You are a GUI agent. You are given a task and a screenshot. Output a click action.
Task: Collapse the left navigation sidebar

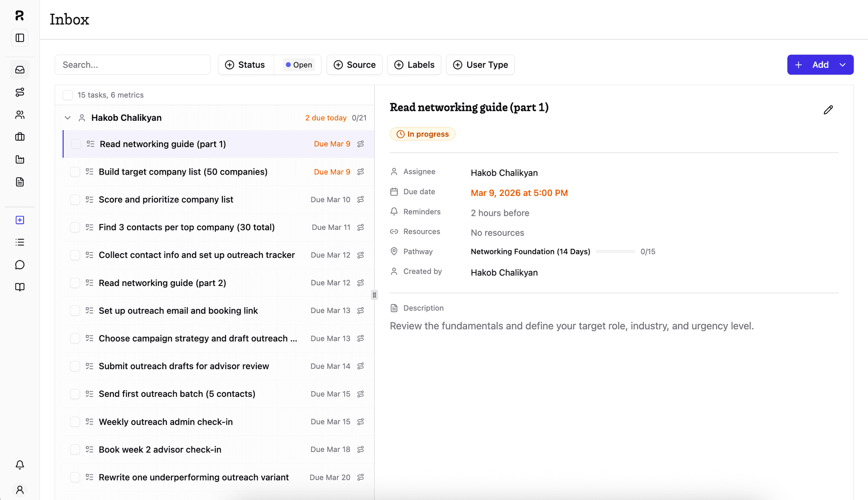pos(19,38)
